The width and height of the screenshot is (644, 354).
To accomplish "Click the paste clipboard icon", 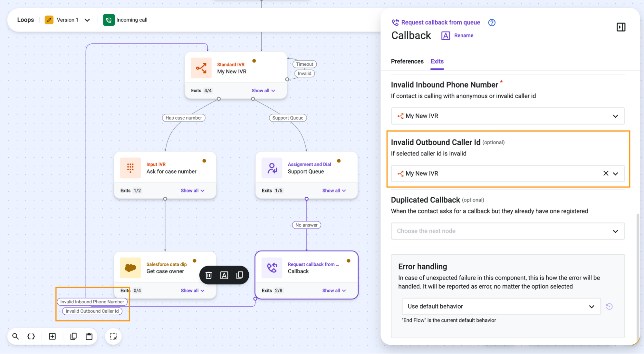I will 89,336.
